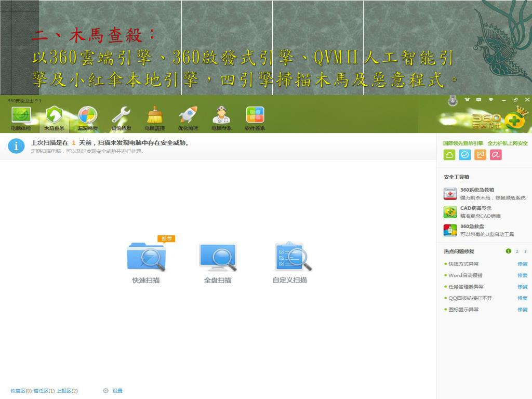Open the CAD病毒专杀 tool icon
The width and height of the screenshot is (532, 399).
450,212
